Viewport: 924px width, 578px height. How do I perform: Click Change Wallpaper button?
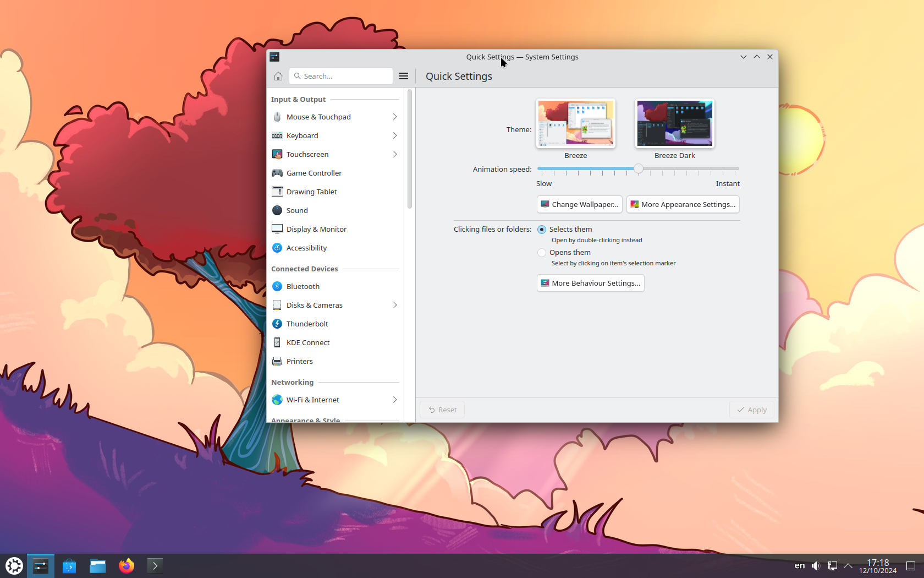coord(580,204)
